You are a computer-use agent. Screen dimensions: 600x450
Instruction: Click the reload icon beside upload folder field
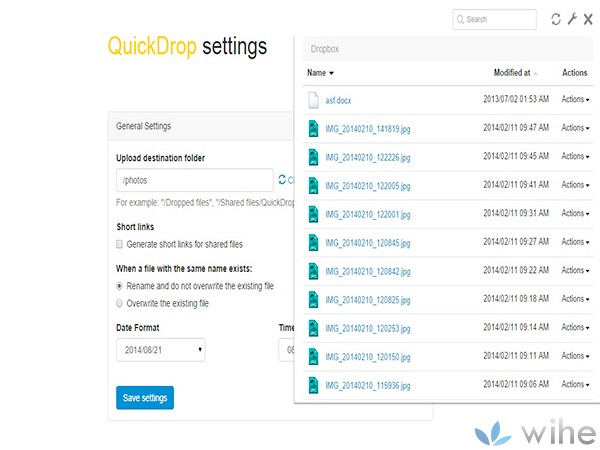282,179
